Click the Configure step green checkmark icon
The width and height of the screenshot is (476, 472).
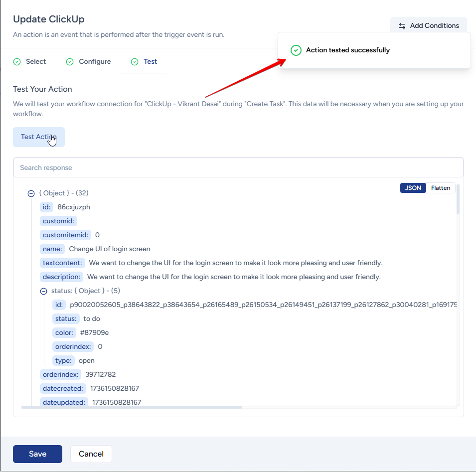pos(70,62)
